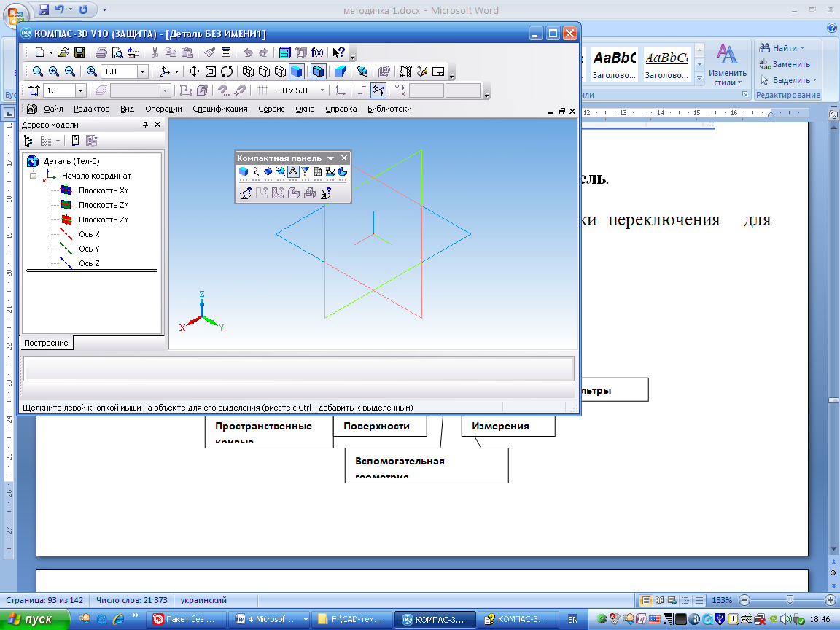Open the Найти dropdown in Word ribbon
Screen dimensions: 840x630
(x=803, y=48)
